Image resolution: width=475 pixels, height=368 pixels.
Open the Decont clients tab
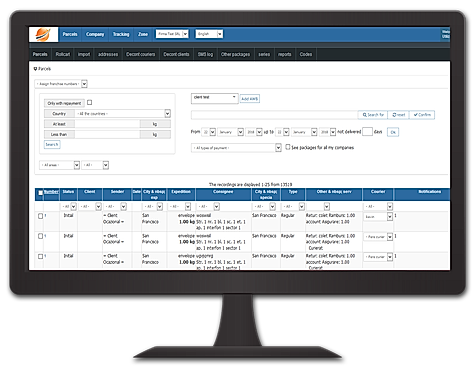(176, 54)
